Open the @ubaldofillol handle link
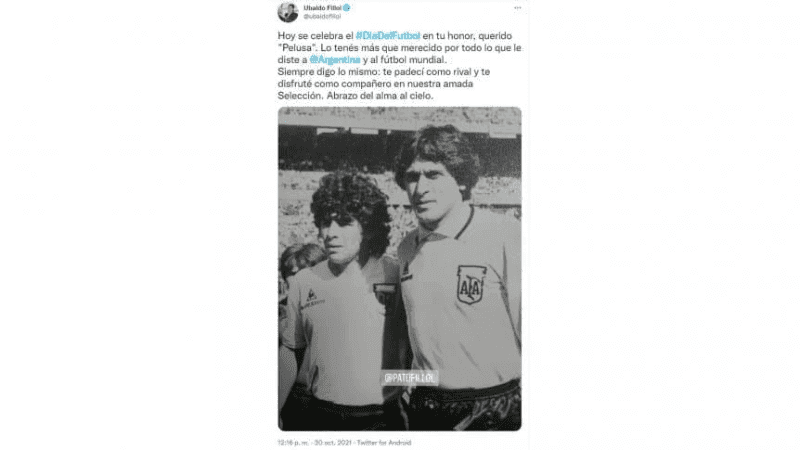Viewport: 800px width, 450px height. [322, 16]
